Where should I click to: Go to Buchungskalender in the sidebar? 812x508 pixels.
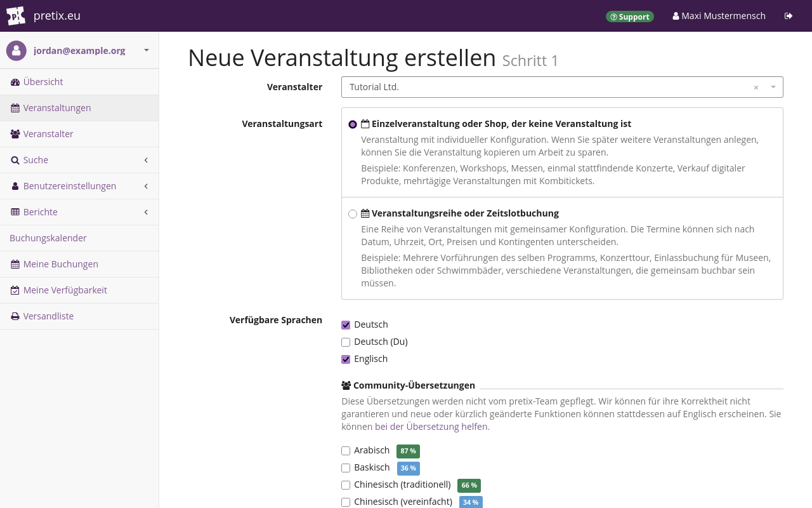(x=79, y=238)
